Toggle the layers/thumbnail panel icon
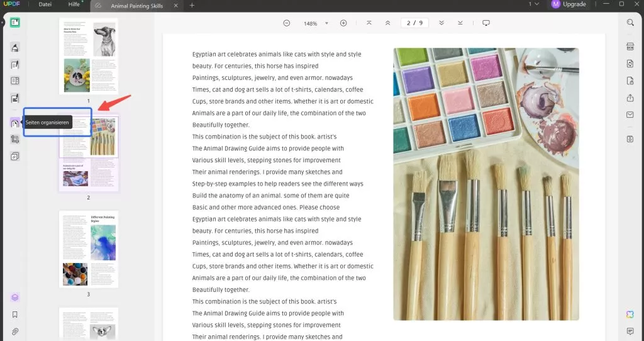Screen dimensions: 644x341 15,297
